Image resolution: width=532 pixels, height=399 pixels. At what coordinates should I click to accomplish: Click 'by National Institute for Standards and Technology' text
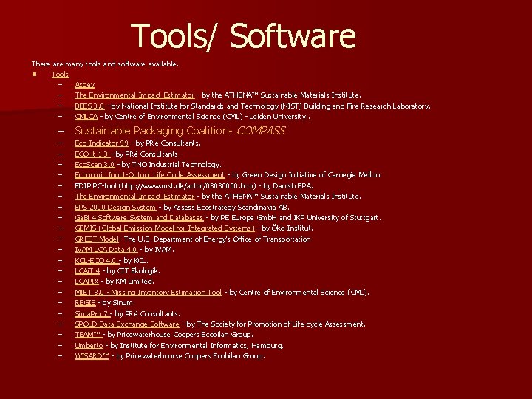[195, 106]
